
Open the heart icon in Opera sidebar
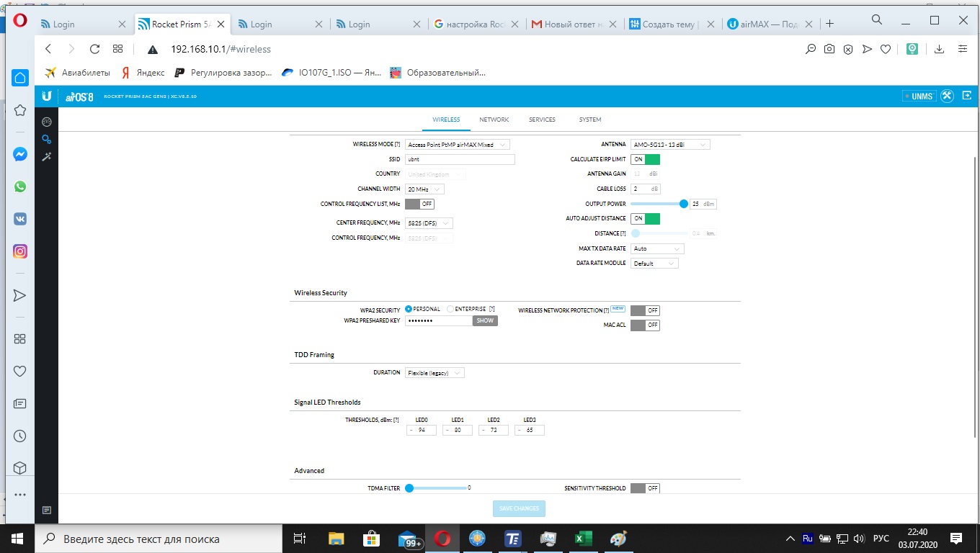tap(20, 371)
